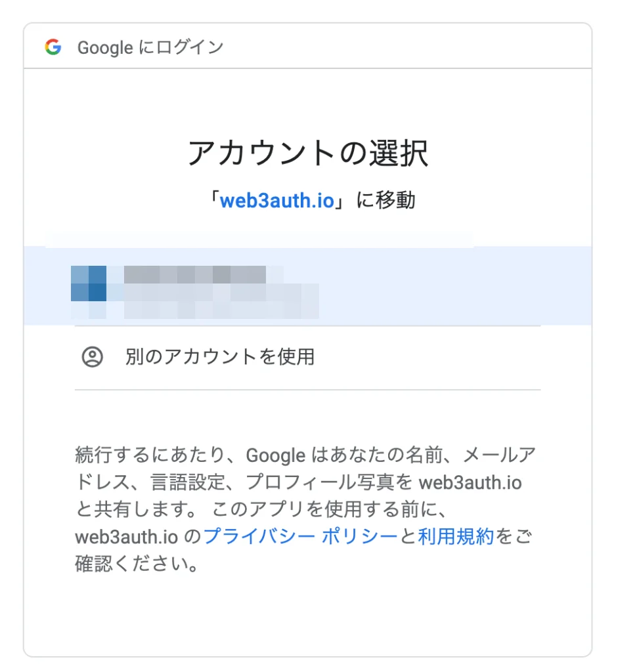Click the Google "G" logo

click(53, 47)
